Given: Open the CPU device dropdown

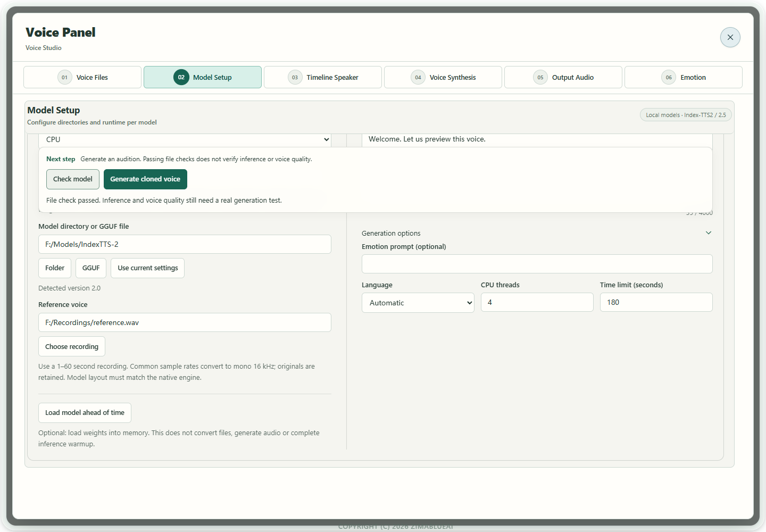Looking at the screenshot, I should [x=185, y=140].
